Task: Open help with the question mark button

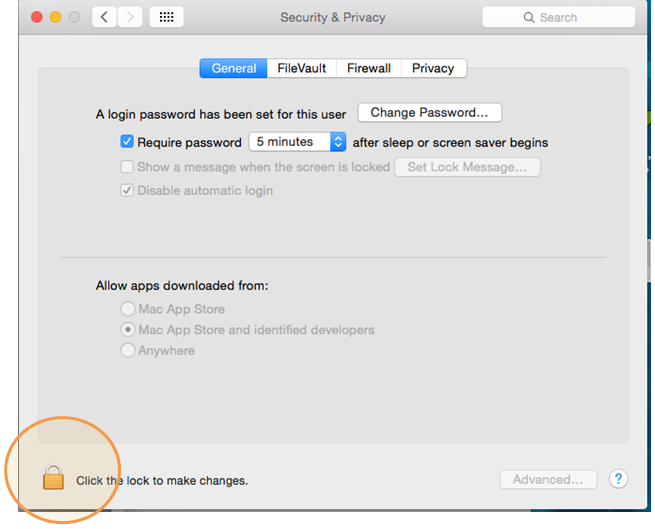Action: click(618, 479)
